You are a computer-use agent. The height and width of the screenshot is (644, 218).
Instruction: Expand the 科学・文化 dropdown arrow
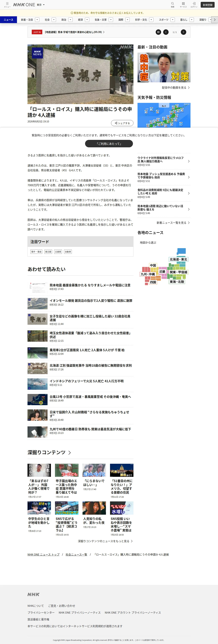click(151, 20)
